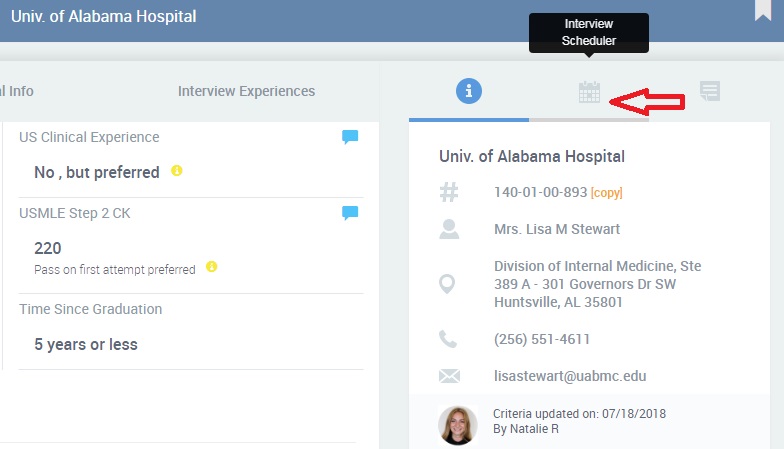Switch to Interview Experiences tab
784x449 pixels.
[x=246, y=91]
